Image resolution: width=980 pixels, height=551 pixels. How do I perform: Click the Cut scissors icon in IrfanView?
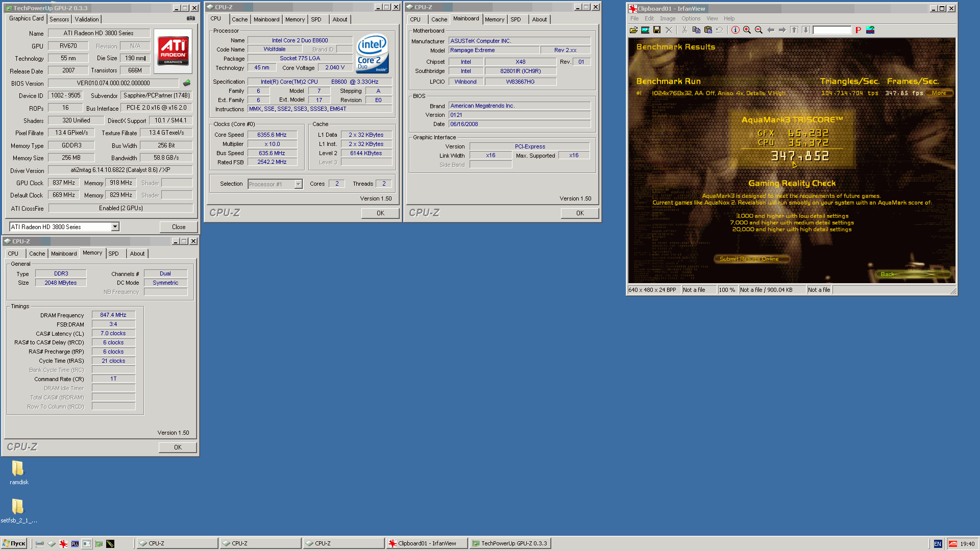(684, 30)
